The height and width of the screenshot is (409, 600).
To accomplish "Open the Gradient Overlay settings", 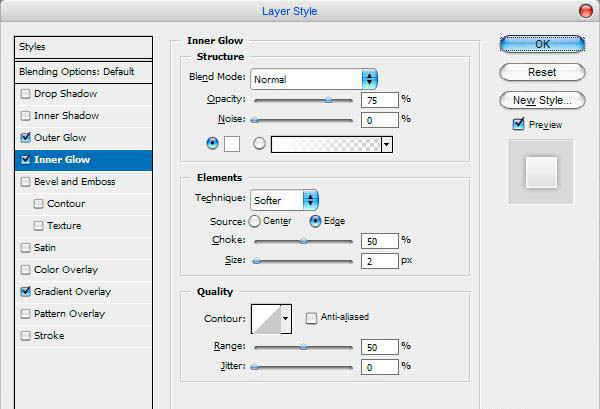I will point(72,292).
